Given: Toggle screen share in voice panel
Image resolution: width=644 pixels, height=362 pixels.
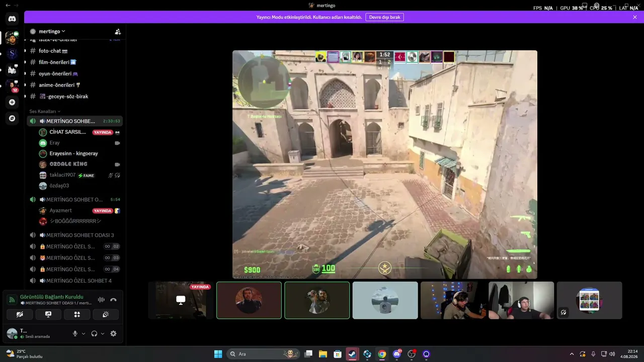Looking at the screenshot, I should click(48, 314).
